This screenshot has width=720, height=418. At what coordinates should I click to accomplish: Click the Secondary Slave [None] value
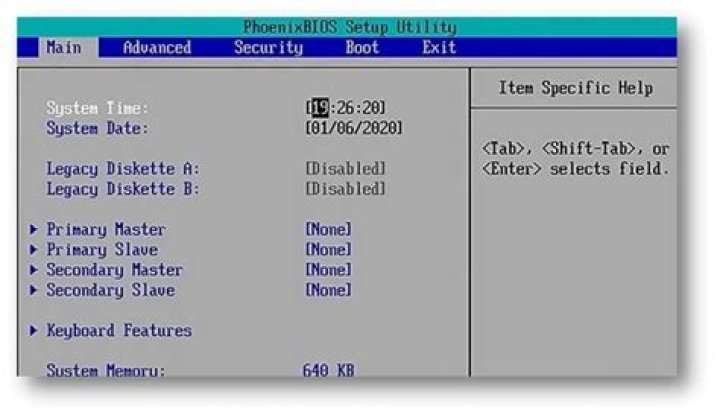(329, 289)
